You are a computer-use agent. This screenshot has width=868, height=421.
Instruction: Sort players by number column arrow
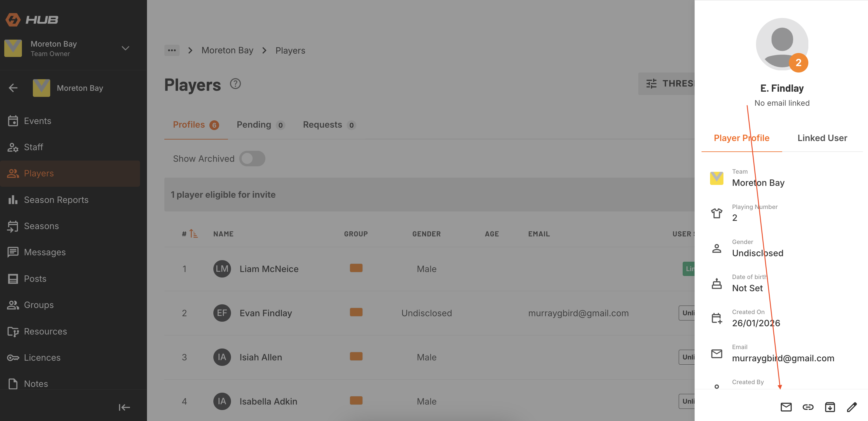pyautogui.click(x=194, y=233)
